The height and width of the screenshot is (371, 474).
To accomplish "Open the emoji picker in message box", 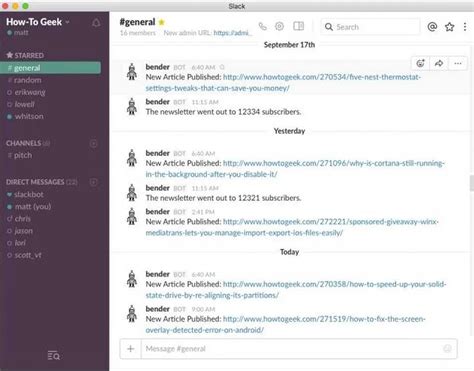I will coord(447,349).
